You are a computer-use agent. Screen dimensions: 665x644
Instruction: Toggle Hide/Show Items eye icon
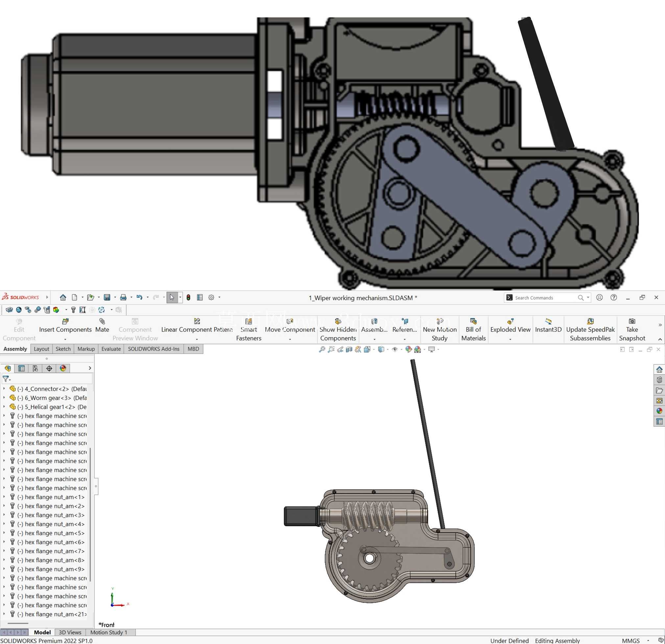click(x=394, y=349)
